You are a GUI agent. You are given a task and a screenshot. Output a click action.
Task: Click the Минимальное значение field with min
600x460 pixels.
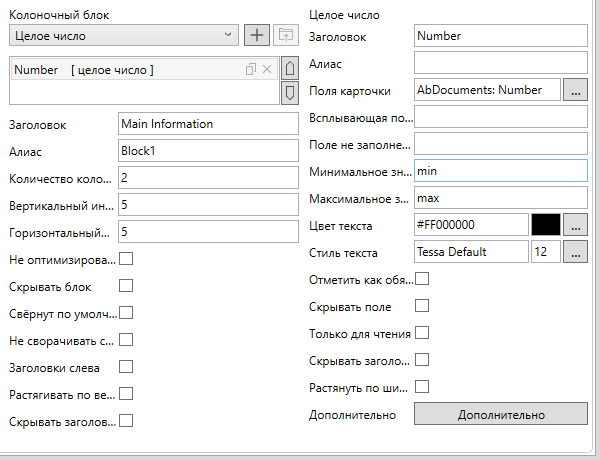(x=499, y=171)
